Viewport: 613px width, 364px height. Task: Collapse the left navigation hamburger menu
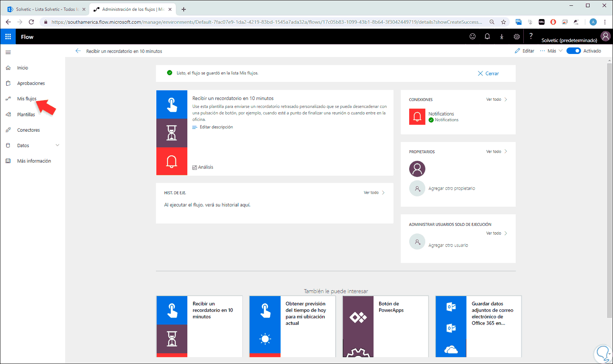pos(8,52)
